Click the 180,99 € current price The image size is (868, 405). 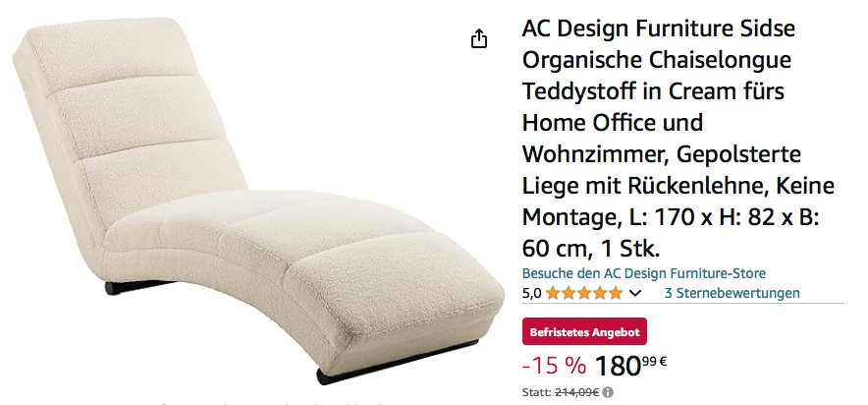point(630,365)
